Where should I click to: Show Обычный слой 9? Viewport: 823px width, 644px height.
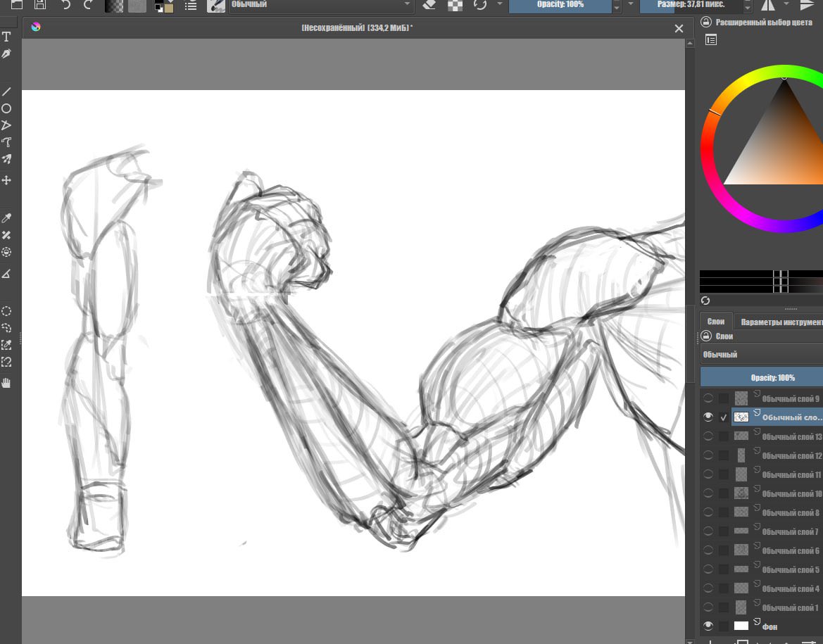(x=708, y=398)
